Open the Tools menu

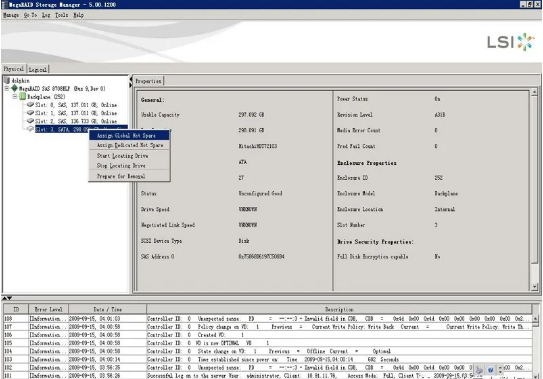pyautogui.click(x=62, y=15)
